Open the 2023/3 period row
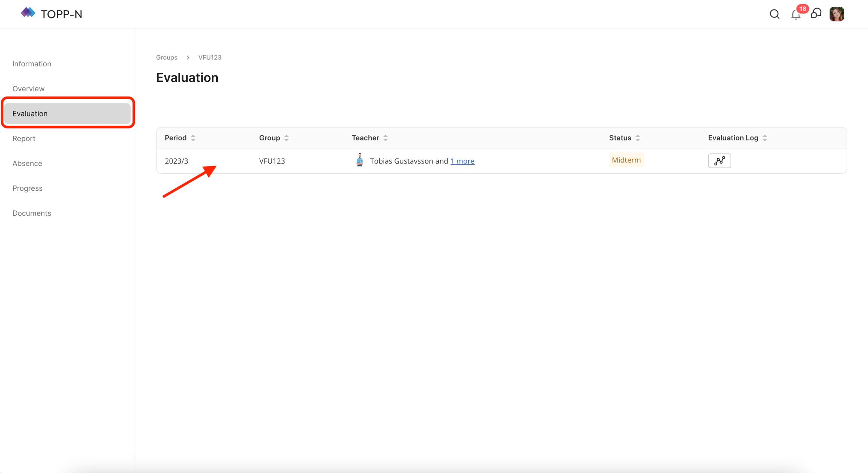868x473 pixels. [x=176, y=161]
